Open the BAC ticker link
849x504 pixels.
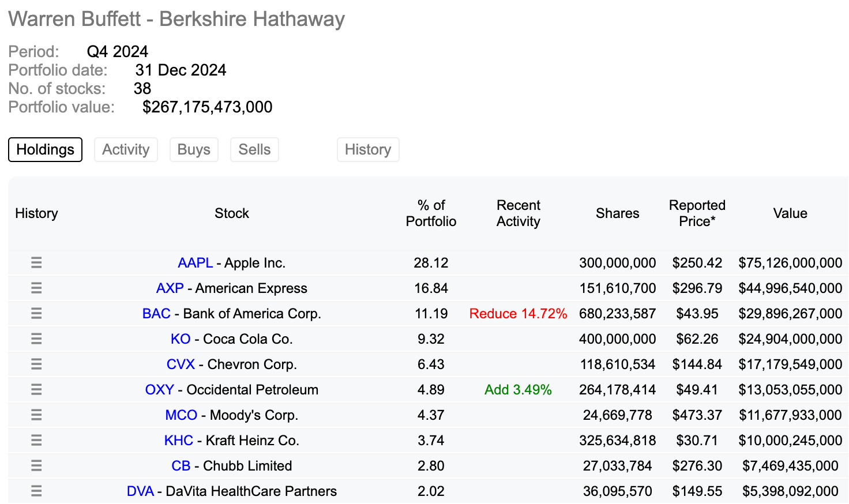156,314
